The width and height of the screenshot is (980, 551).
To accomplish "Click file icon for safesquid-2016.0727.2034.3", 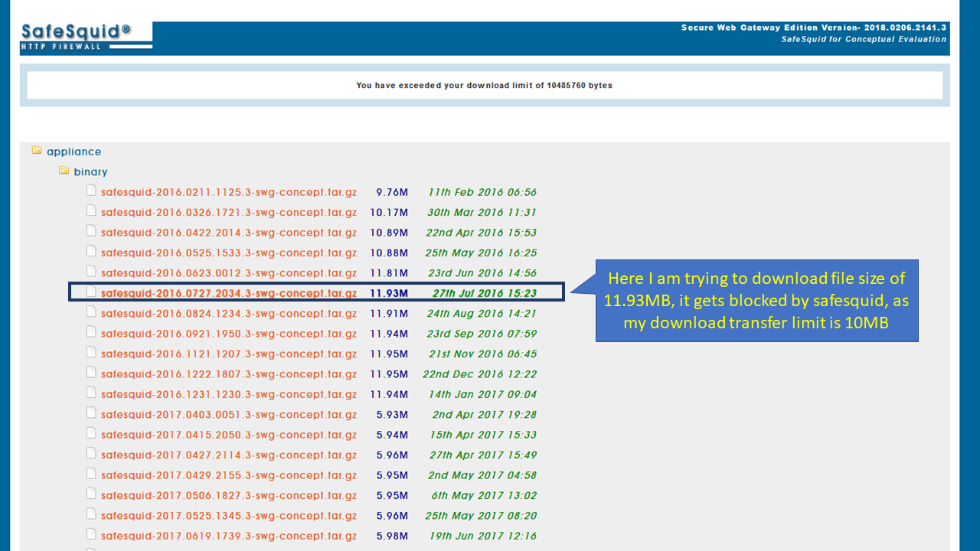I will [x=91, y=292].
